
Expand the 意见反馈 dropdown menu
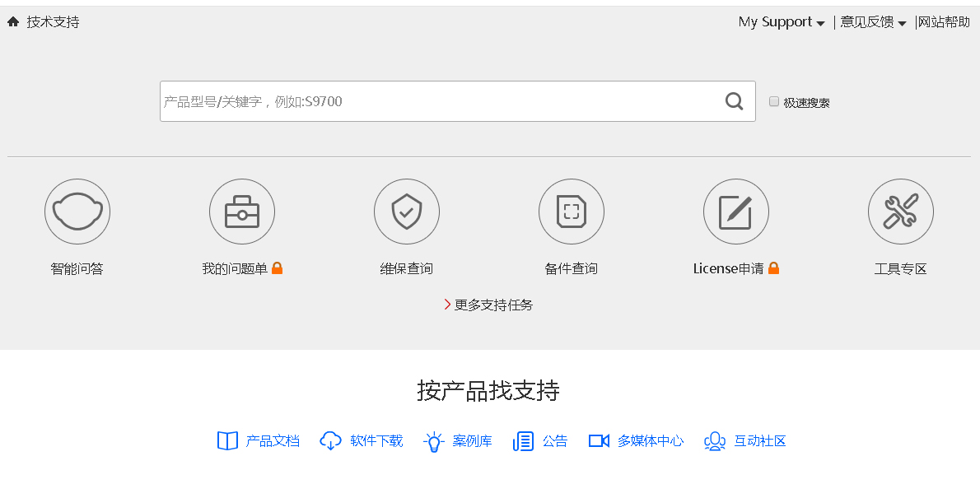pos(873,22)
